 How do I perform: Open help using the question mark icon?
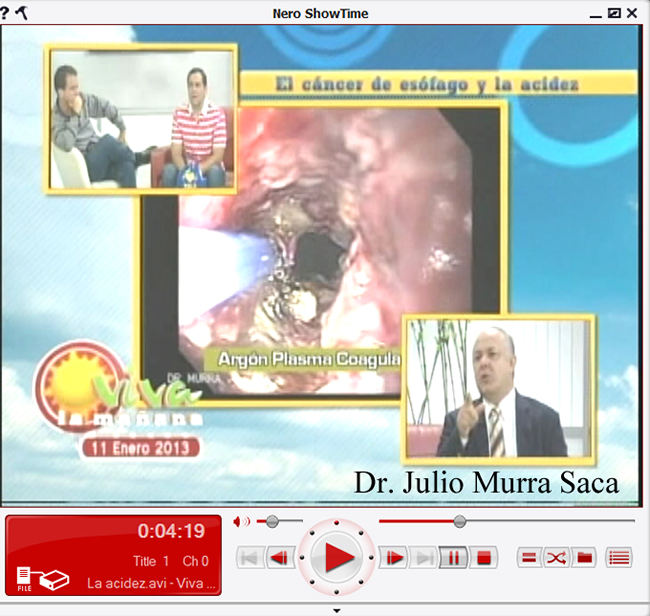5,12
